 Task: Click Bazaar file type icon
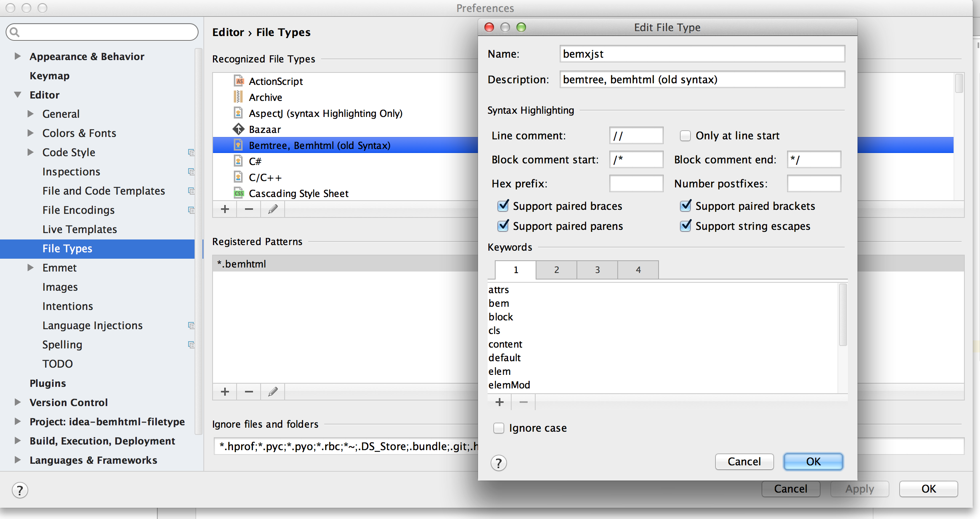tap(238, 129)
